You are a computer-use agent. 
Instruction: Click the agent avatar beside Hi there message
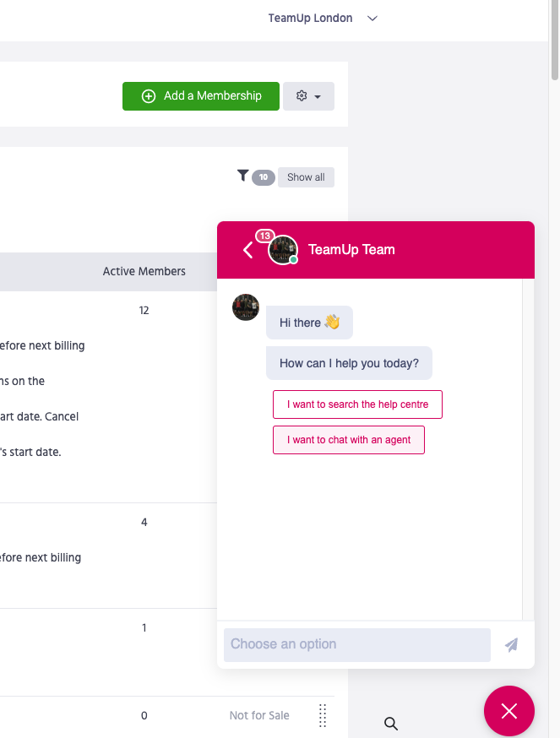click(246, 307)
